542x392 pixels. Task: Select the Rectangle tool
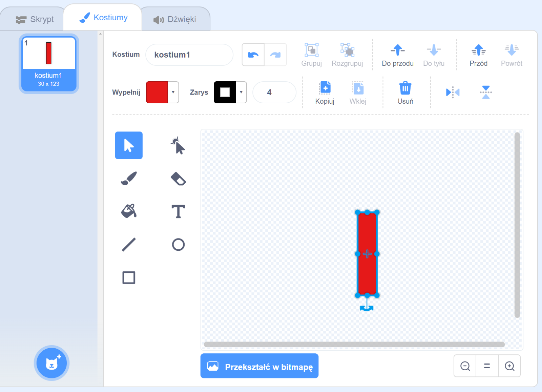coord(129,277)
